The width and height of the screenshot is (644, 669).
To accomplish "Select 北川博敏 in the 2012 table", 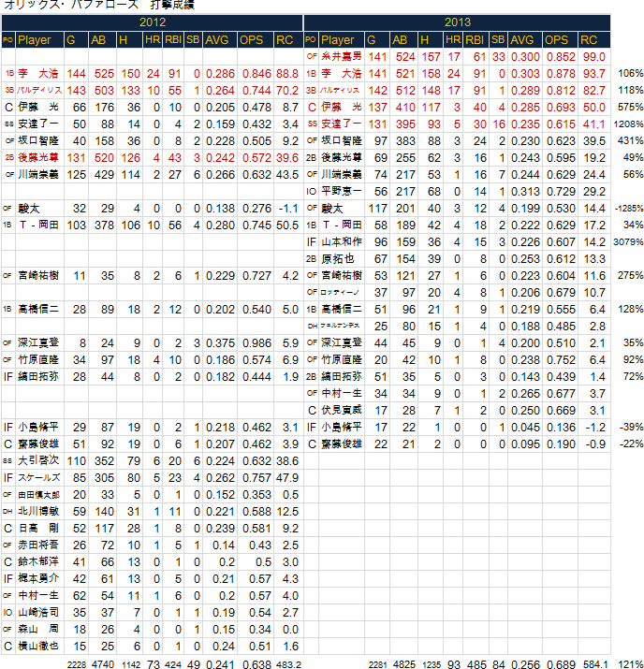I will 38,511.
